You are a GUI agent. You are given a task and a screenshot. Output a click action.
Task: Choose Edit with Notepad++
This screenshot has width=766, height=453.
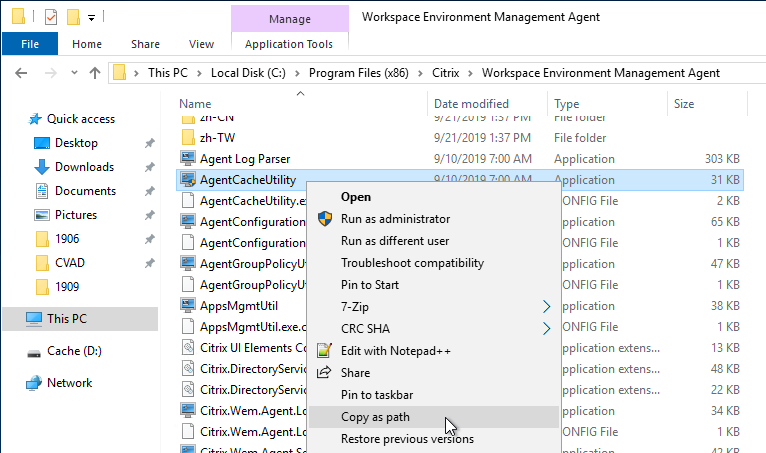pyautogui.click(x=434, y=351)
